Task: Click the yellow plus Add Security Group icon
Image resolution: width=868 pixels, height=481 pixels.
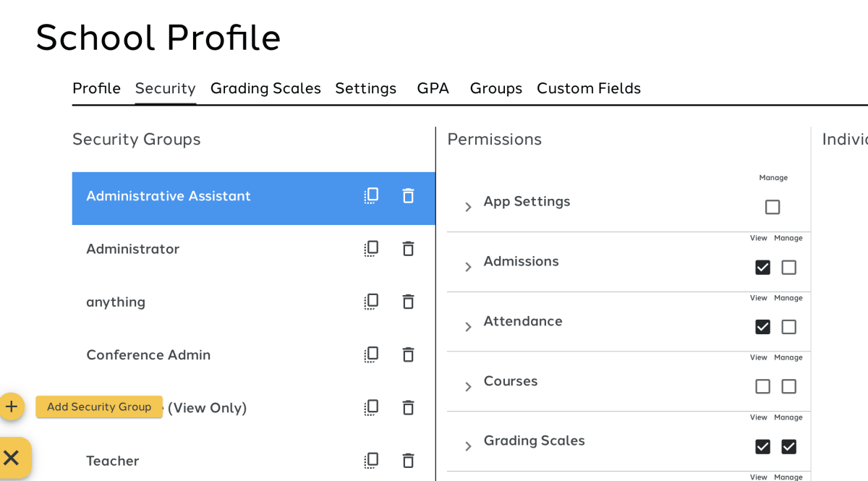Action: [12, 406]
